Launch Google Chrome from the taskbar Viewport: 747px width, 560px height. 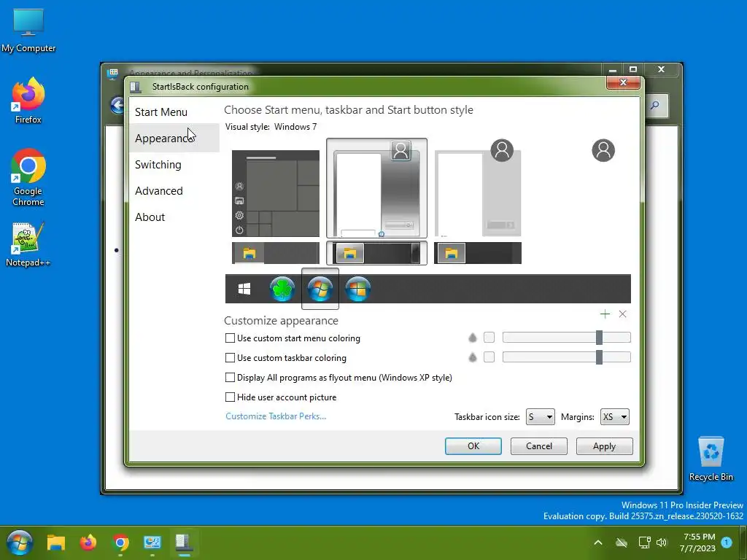click(120, 542)
